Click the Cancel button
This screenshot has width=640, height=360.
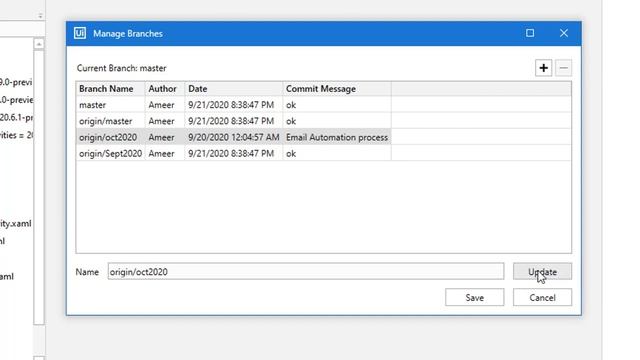click(542, 298)
